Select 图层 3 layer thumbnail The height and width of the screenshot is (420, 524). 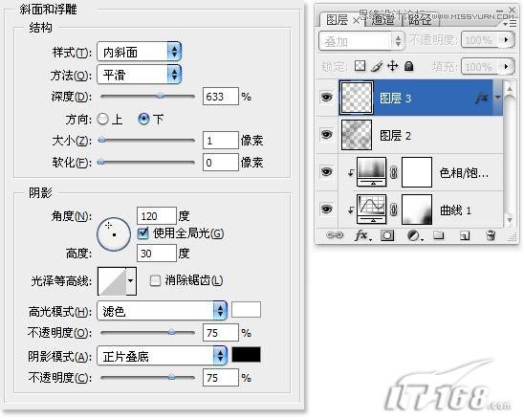point(357,98)
